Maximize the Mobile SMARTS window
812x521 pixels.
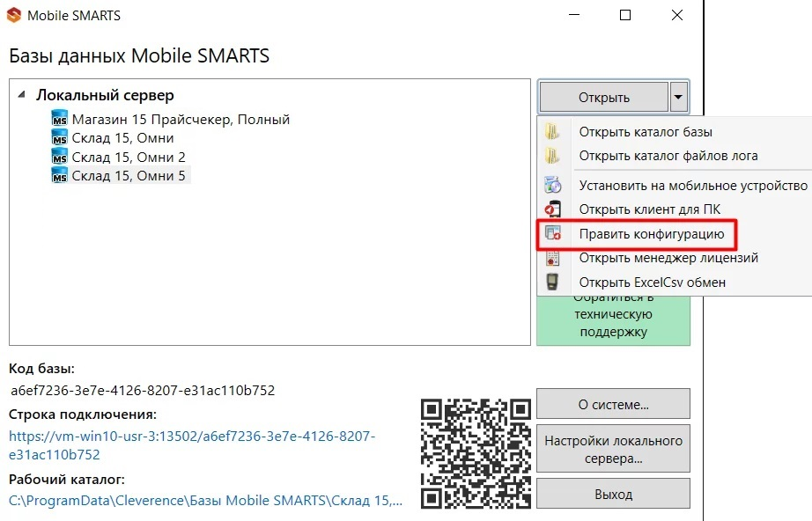pyautogui.click(x=625, y=15)
